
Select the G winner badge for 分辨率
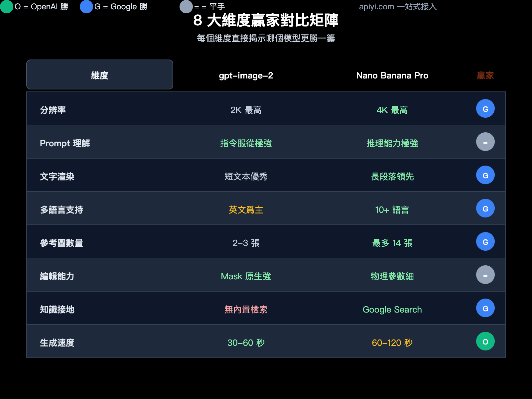(485, 108)
